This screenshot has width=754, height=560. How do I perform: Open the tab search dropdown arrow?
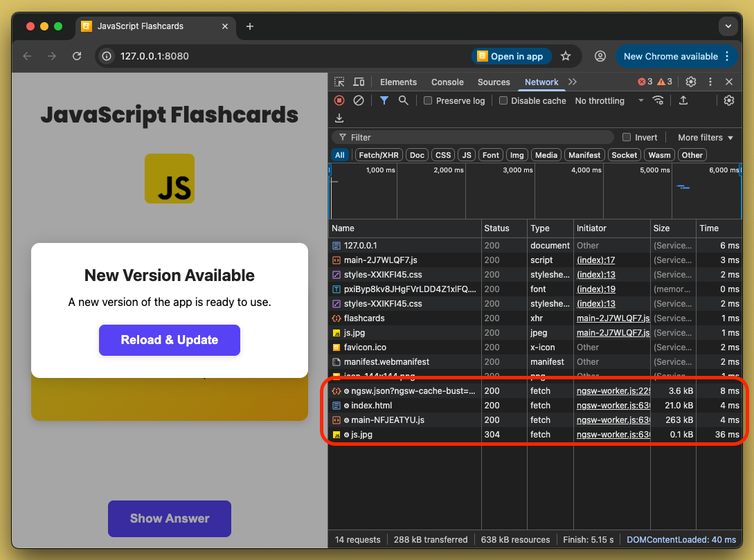click(728, 26)
